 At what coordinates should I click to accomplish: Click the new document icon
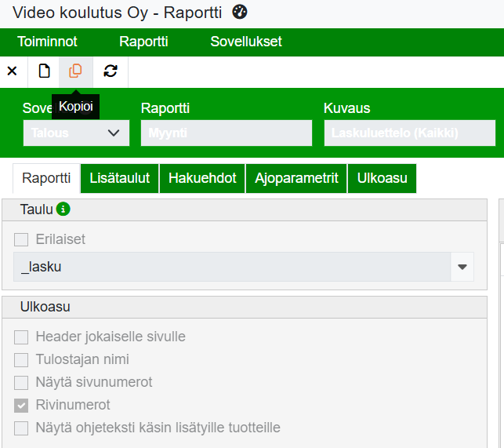pyautogui.click(x=44, y=71)
